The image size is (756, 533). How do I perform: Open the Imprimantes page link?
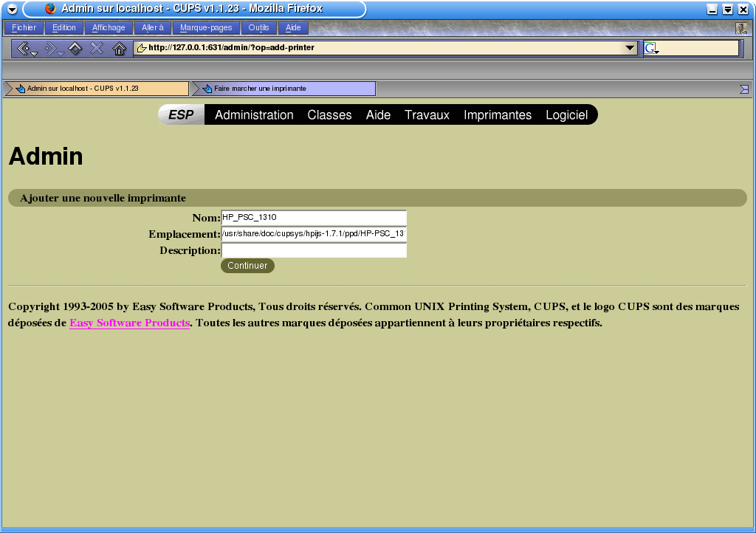tap(498, 115)
